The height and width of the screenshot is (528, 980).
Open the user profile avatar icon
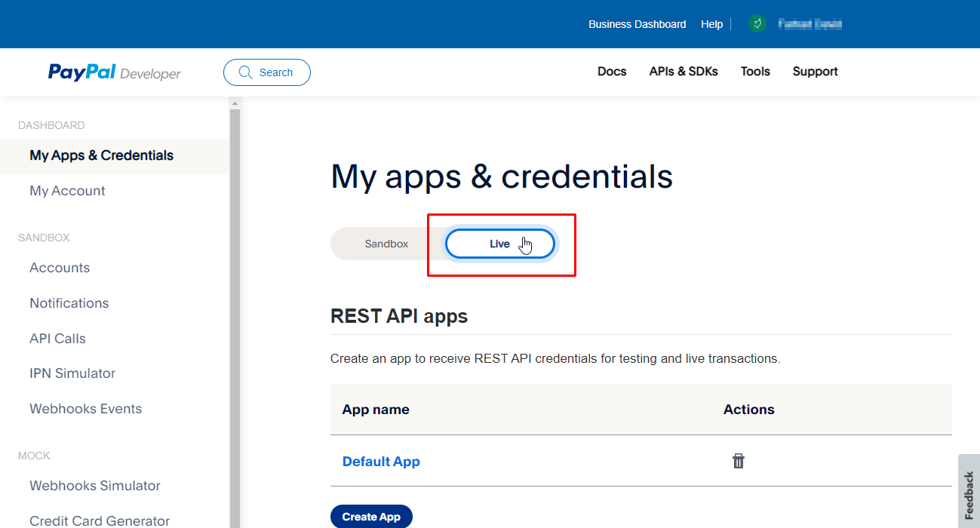pyautogui.click(x=757, y=24)
